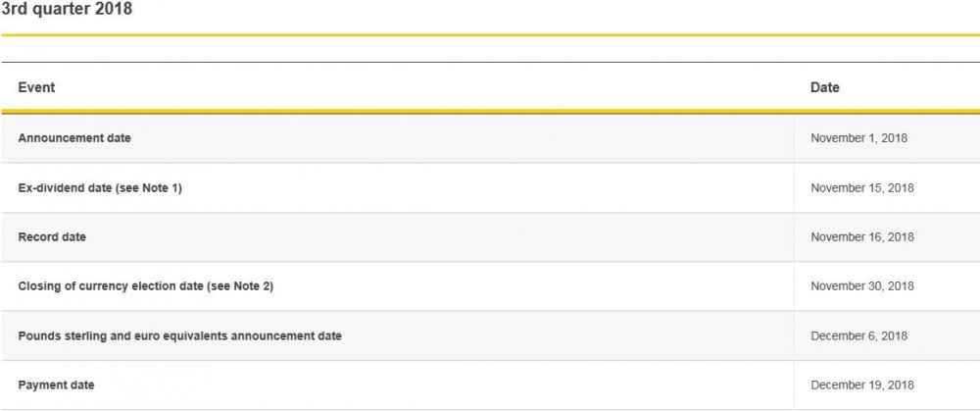Click Pounds sterling and euro equivalents label
The width and height of the screenshot is (980, 411).
[179, 336]
